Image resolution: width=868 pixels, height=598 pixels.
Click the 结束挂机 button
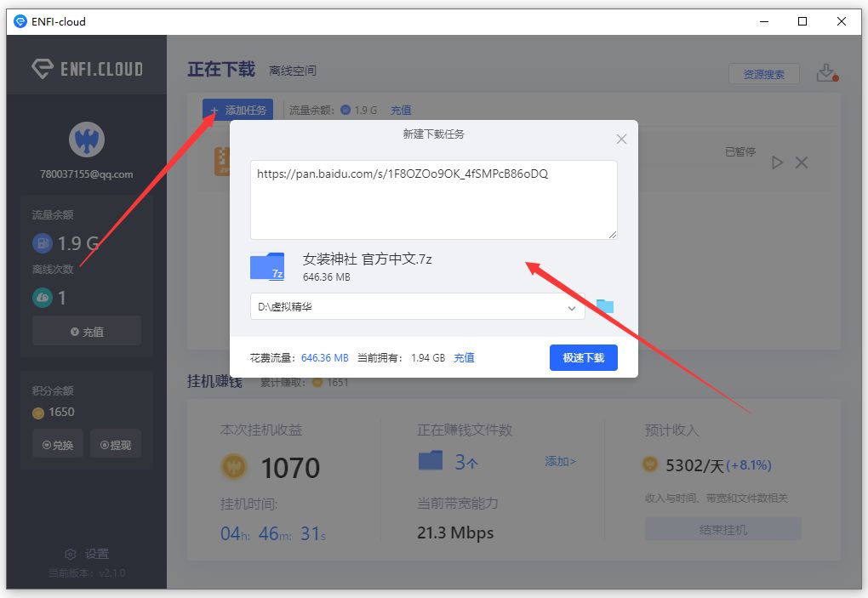click(723, 529)
